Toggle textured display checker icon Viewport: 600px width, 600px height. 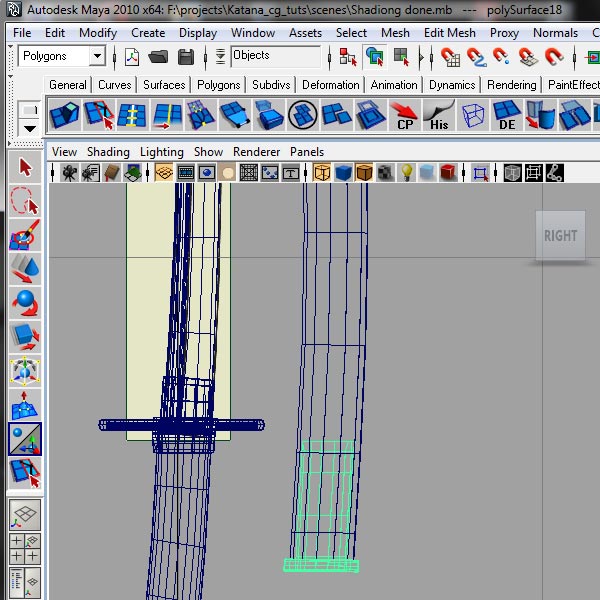point(385,173)
